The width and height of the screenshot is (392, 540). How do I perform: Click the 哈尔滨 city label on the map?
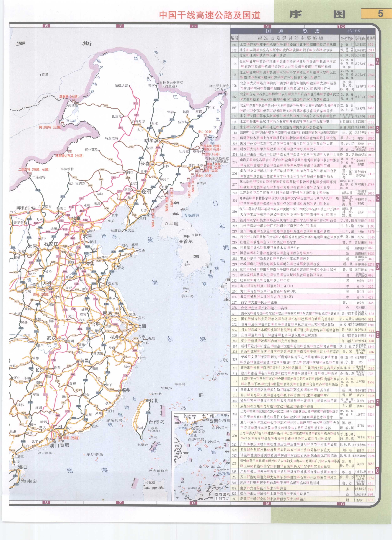[x=151, y=140]
